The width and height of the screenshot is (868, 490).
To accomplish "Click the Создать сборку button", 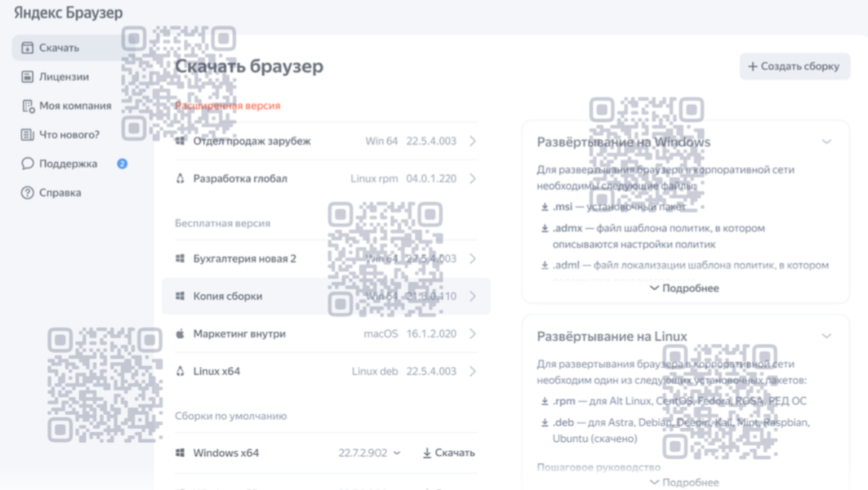I will click(794, 66).
